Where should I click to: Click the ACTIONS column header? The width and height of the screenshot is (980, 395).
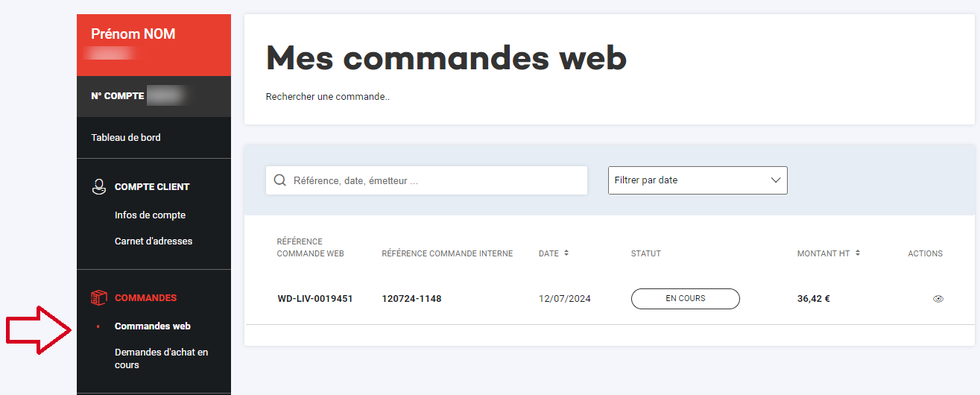click(x=925, y=253)
